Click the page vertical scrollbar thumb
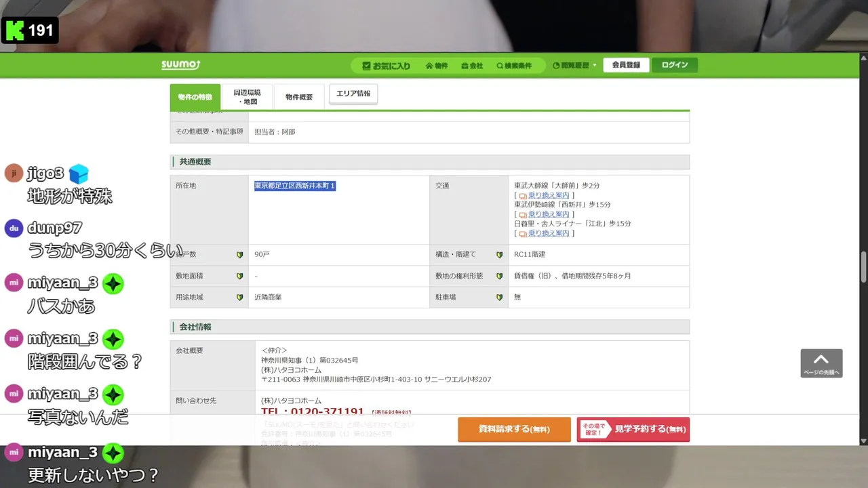Viewport: 868px width, 488px height. tap(863, 267)
